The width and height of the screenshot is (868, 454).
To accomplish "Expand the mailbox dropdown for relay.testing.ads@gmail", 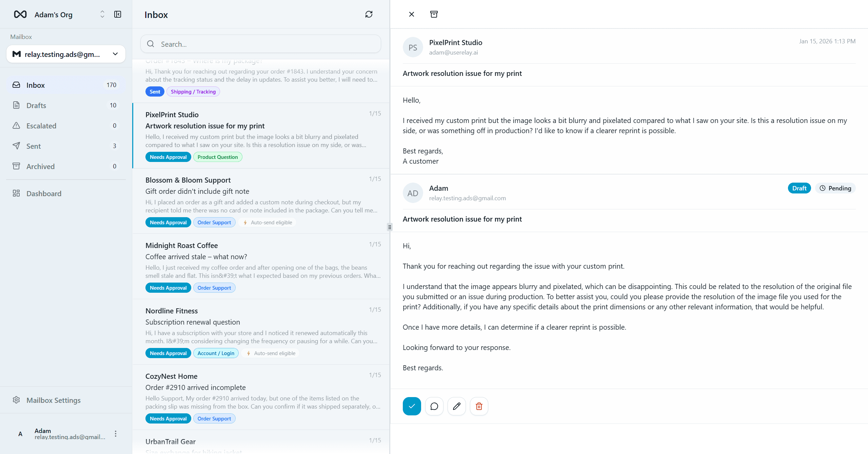I will pyautogui.click(x=115, y=54).
